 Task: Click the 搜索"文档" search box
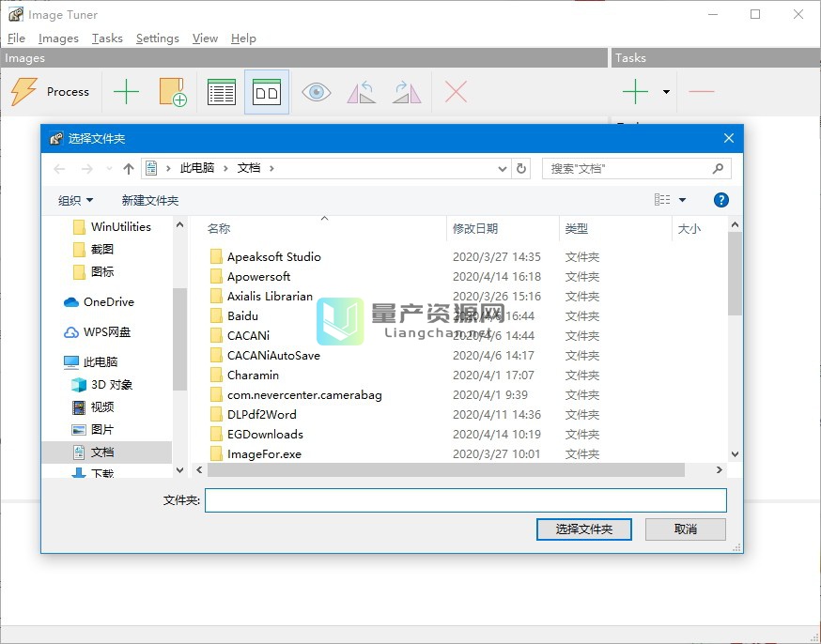pyautogui.click(x=637, y=168)
